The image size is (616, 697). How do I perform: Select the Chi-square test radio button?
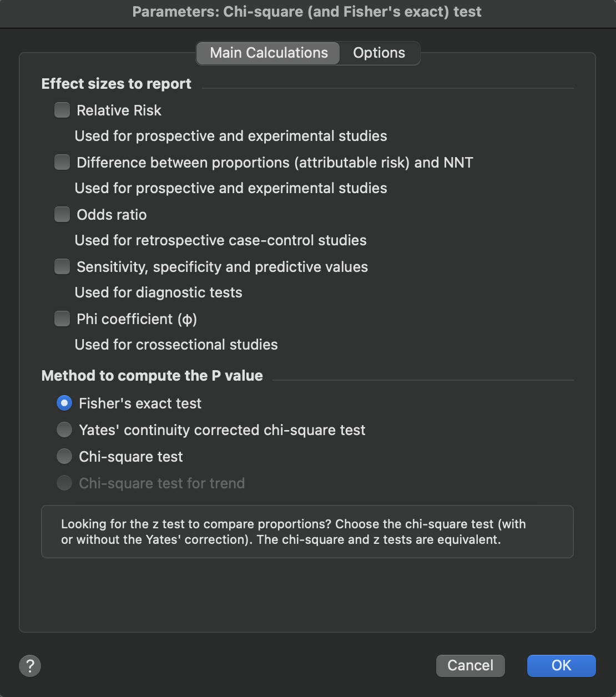64,457
